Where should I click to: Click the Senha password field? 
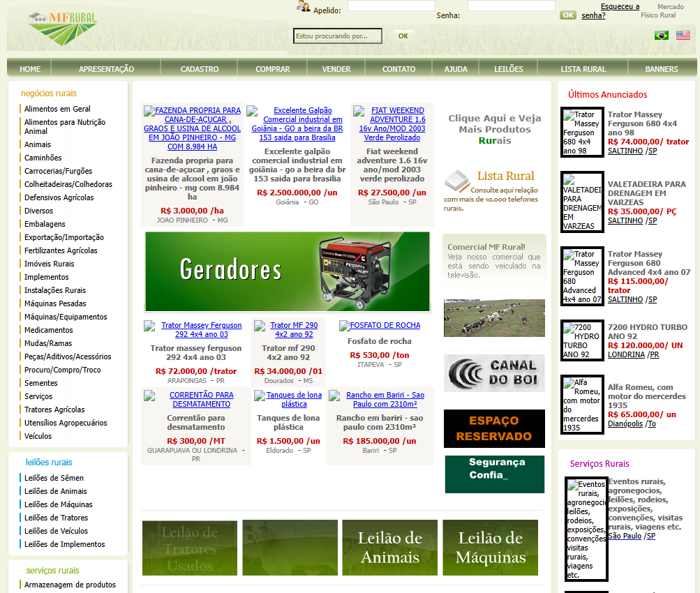coord(511,6)
